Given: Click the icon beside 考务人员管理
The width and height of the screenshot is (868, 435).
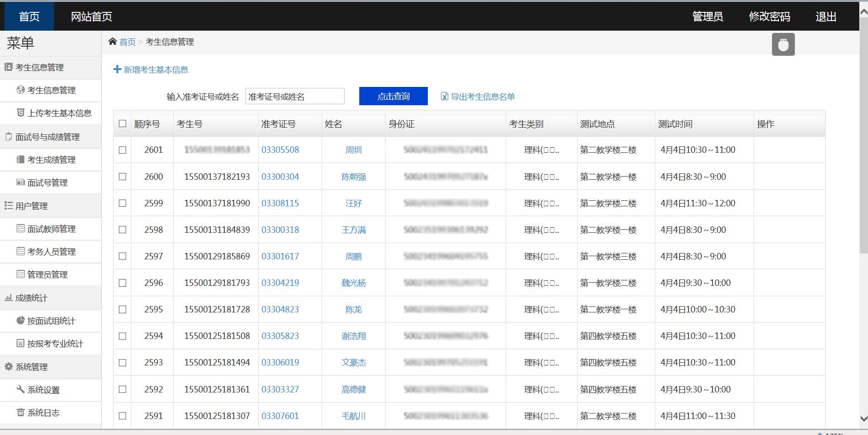Looking at the screenshot, I should [21, 251].
